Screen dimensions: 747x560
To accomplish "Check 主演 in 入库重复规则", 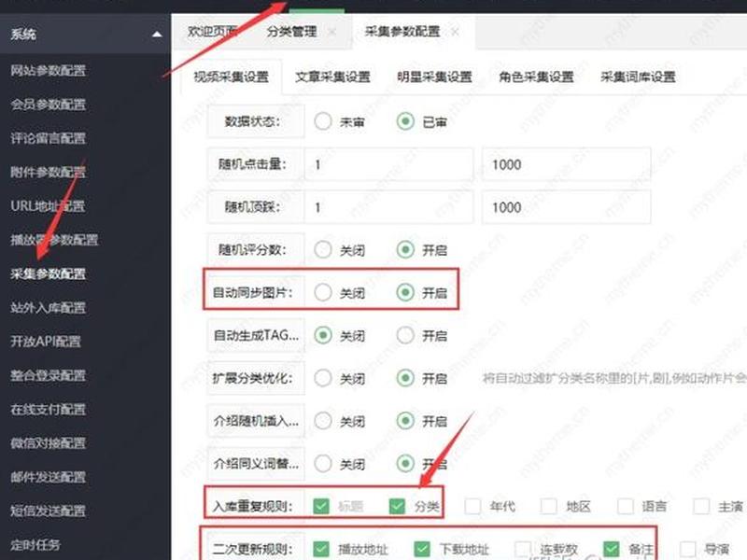I will [701, 506].
